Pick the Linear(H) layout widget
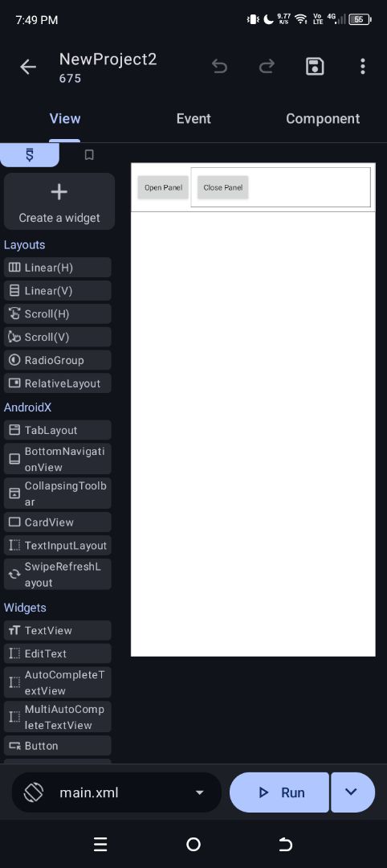The image size is (387, 868). pos(58,268)
